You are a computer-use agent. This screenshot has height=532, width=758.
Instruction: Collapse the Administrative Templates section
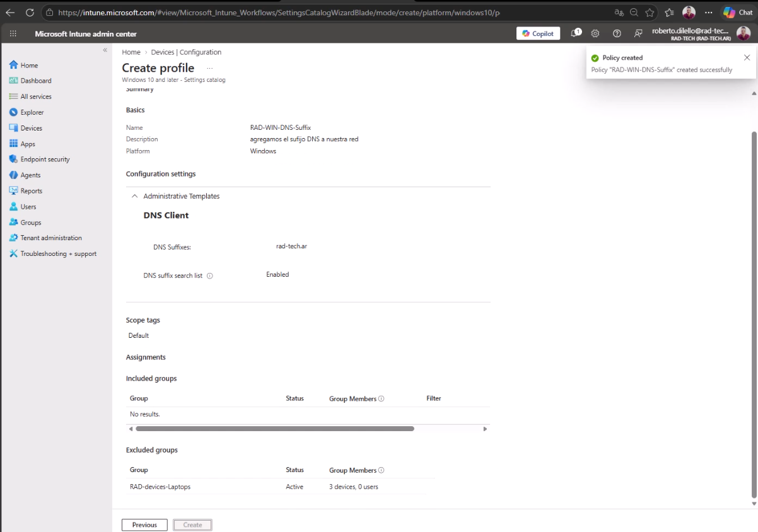[134, 196]
